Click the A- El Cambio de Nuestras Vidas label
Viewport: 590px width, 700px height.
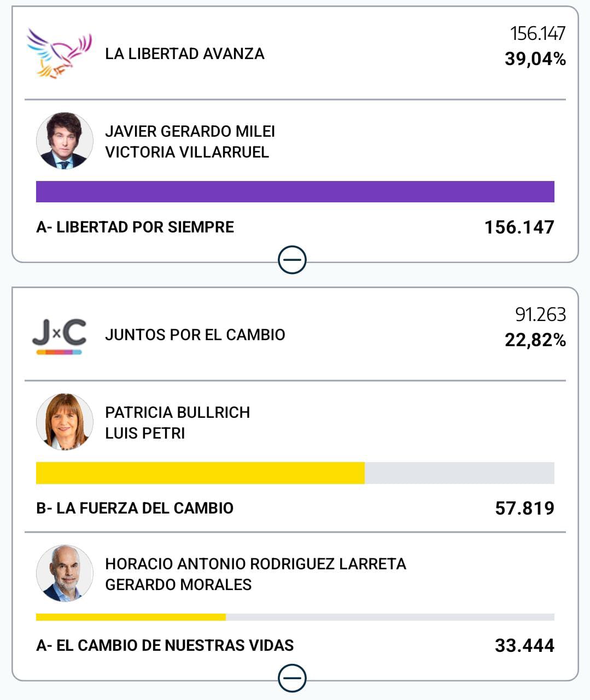[x=165, y=645]
